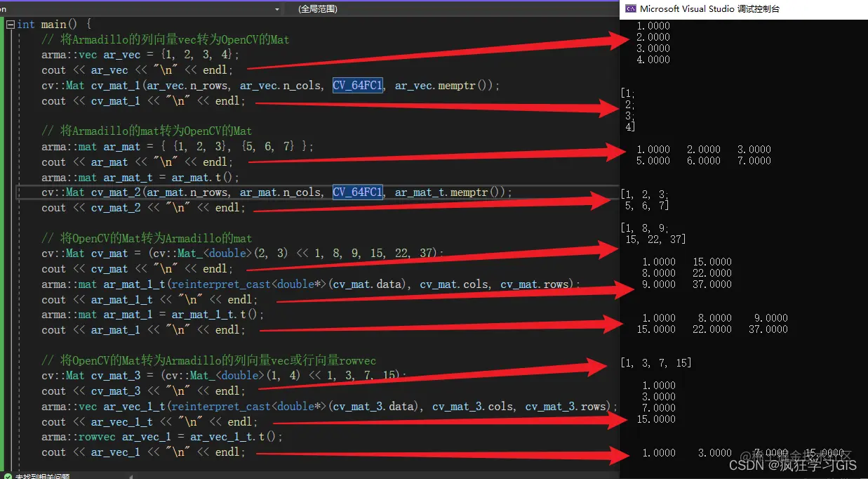Click the line 'arma::vec ar_vec = {1, 2, 3, 4};'
The height and width of the screenshot is (479, 868).
[x=140, y=55]
